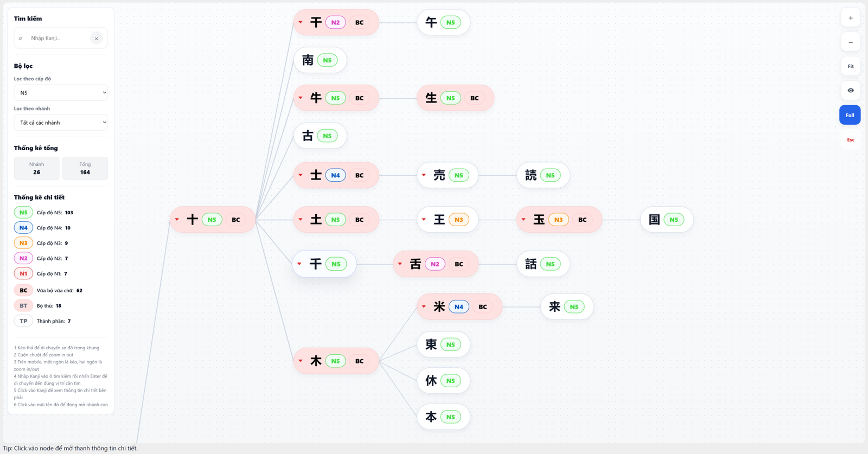Toggle the Full screen button

pyautogui.click(x=850, y=115)
